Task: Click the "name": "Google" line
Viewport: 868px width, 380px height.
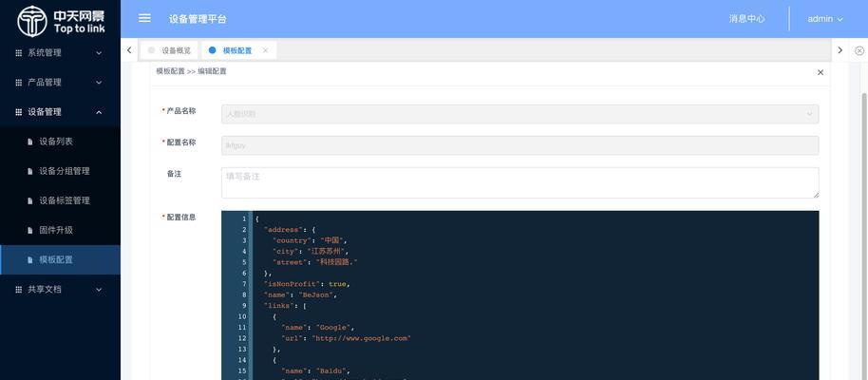Action: [x=318, y=328]
